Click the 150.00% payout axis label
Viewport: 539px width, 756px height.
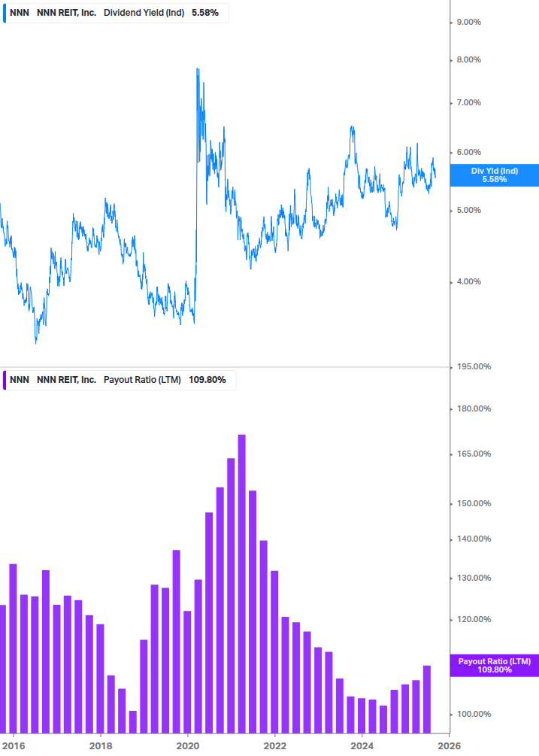click(474, 503)
